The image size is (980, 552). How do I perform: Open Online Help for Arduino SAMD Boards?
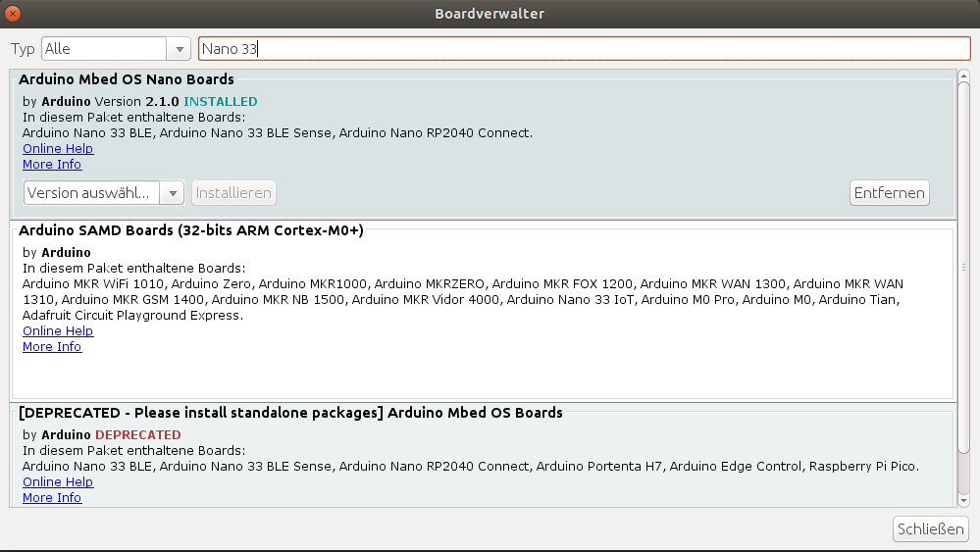(x=58, y=331)
